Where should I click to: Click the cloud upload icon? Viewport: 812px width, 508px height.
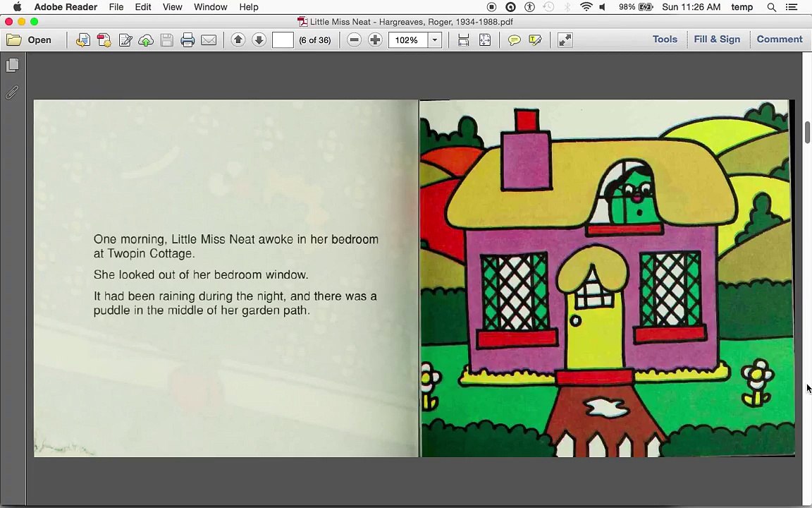pyautogui.click(x=146, y=40)
